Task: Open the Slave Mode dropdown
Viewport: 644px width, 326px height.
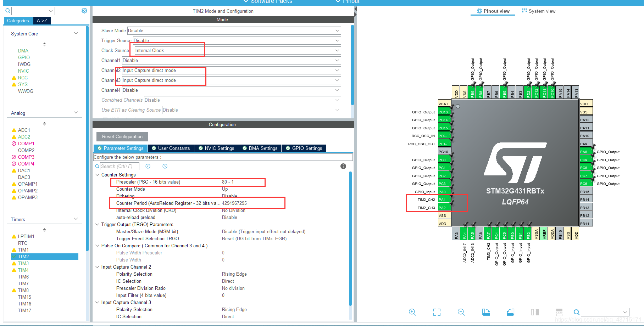Action: point(234,30)
